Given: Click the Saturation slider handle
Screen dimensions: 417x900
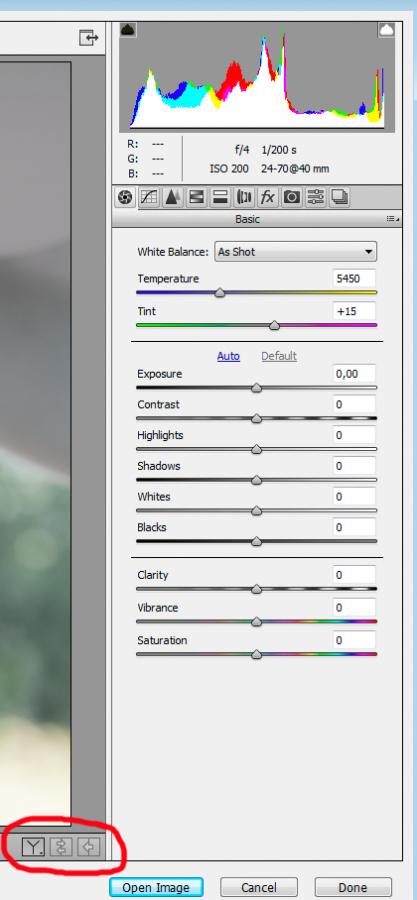Looking at the screenshot, I should (x=256, y=654).
